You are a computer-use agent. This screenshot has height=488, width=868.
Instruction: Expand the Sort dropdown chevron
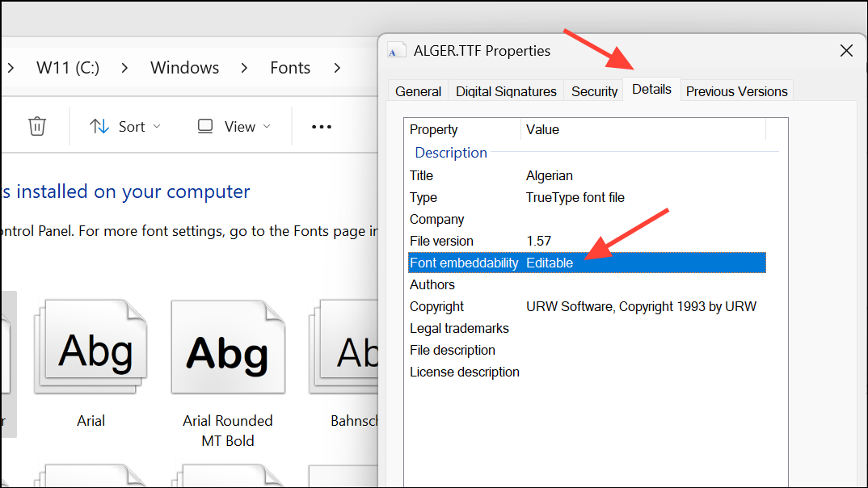pos(157,127)
